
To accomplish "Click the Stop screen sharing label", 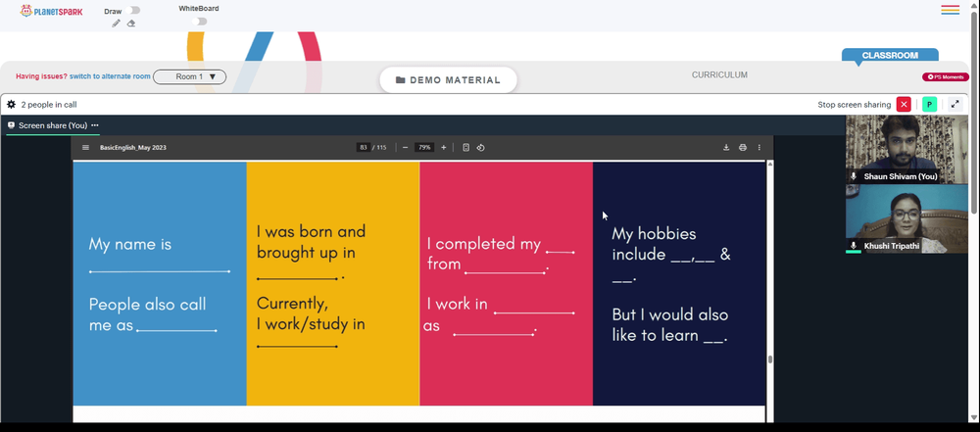I will click(x=855, y=105).
